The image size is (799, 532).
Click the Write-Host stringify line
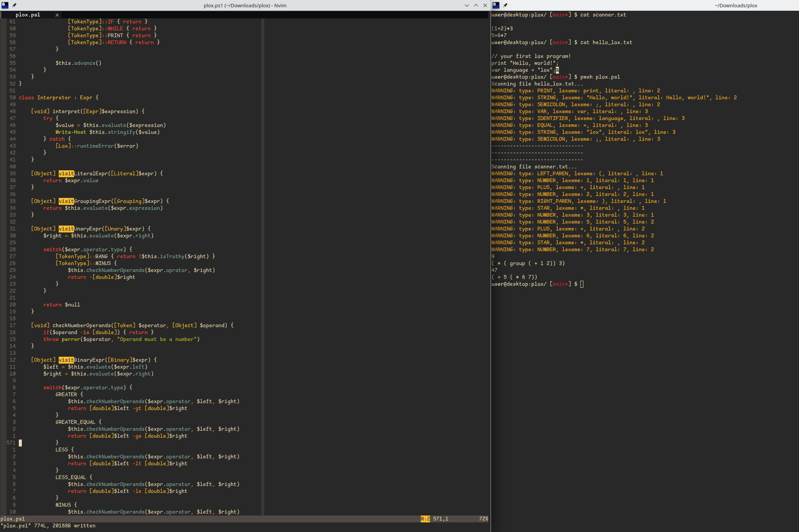(108, 132)
